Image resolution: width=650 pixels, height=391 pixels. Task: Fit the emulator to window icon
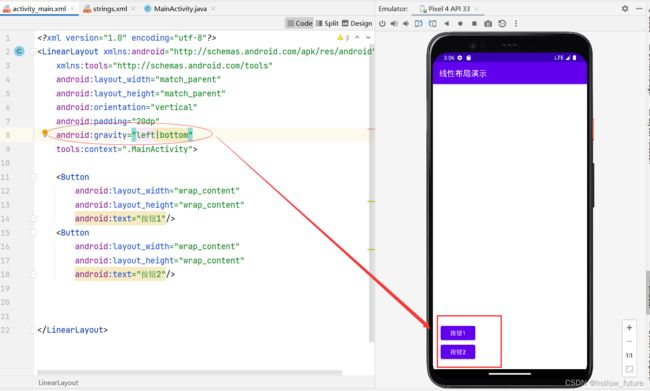coord(629,369)
